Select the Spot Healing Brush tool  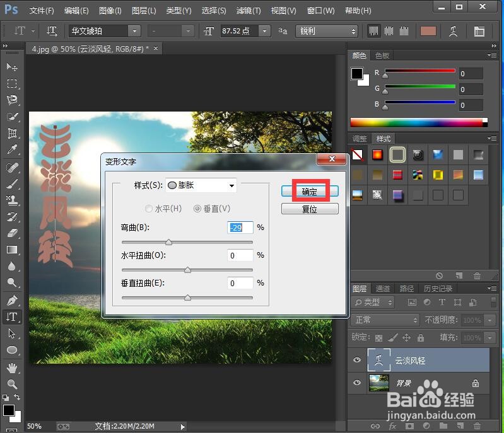[x=12, y=168]
